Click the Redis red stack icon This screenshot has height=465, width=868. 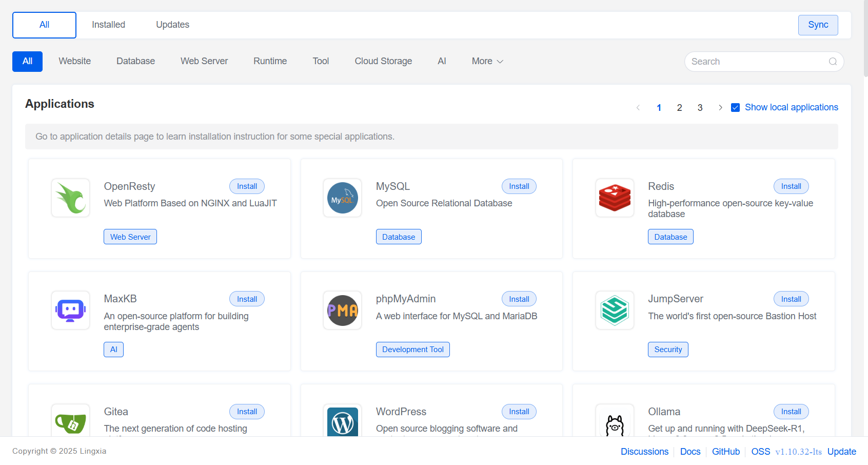pos(615,198)
